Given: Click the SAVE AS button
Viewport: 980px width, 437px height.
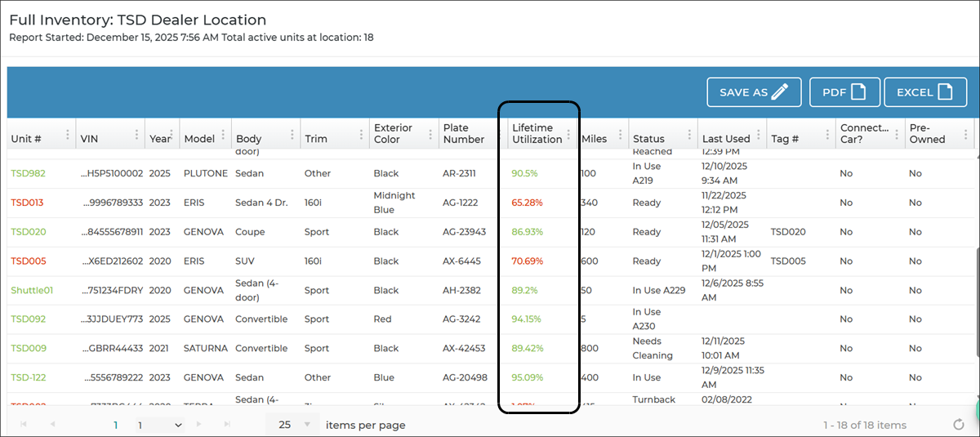Looking at the screenshot, I should 753,92.
